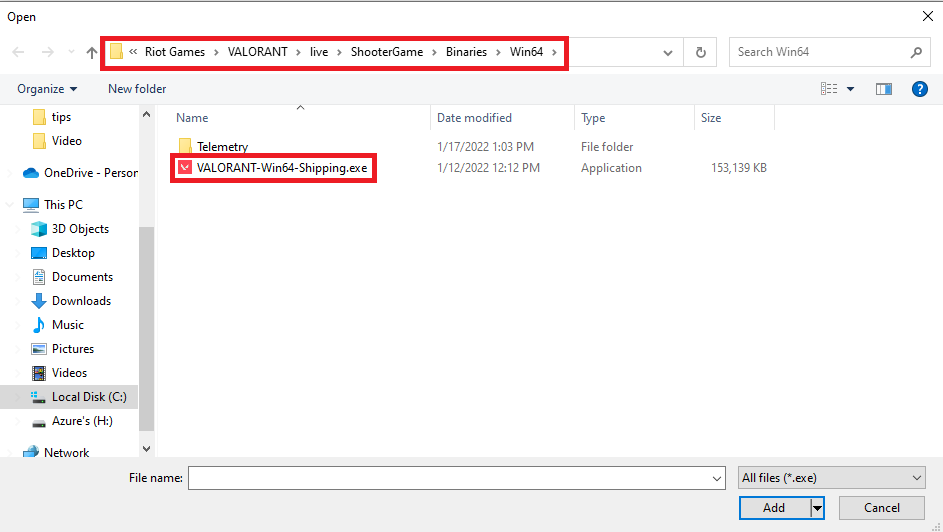Screen dimensions: 943x532
Task: Click the Up one level arrow
Action: click(93, 52)
